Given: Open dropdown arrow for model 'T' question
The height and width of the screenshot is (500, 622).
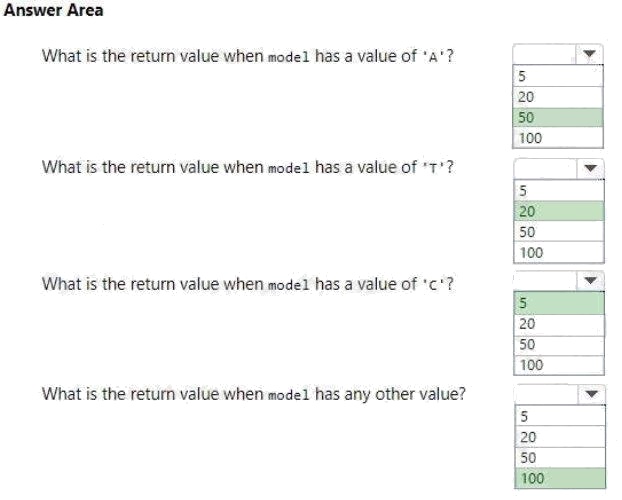Looking at the screenshot, I should click(x=589, y=168).
